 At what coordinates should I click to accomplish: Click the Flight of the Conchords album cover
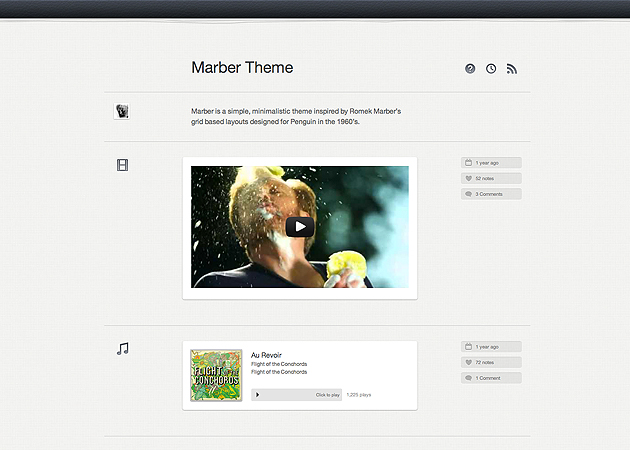point(216,375)
